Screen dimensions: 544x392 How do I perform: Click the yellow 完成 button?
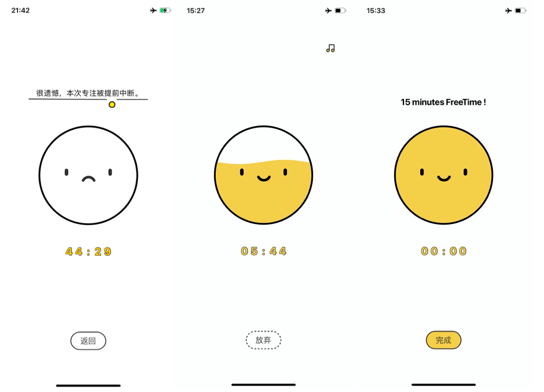(x=443, y=340)
